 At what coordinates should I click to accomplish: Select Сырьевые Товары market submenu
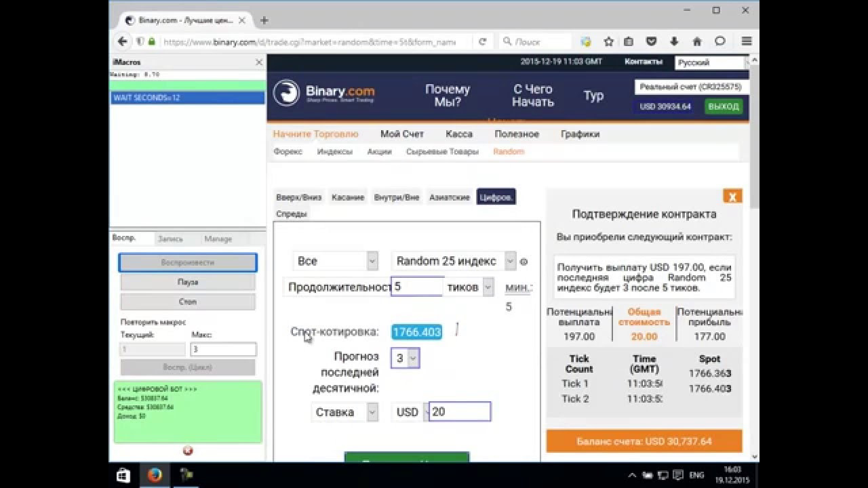pyautogui.click(x=442, y=151)
